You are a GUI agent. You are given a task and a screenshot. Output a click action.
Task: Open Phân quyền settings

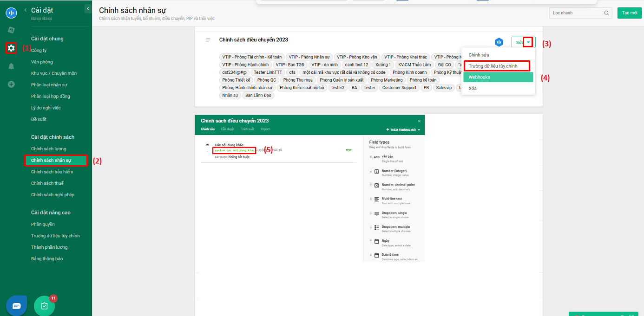click(x=43, y=224)
